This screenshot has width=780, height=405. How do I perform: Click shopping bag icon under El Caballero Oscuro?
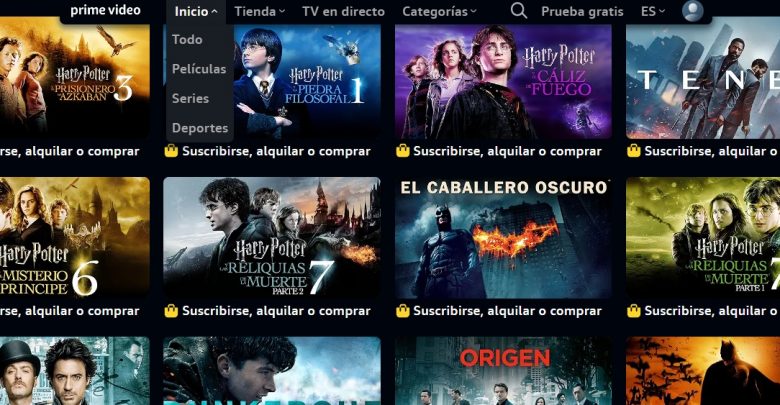(x=402, y=311)
